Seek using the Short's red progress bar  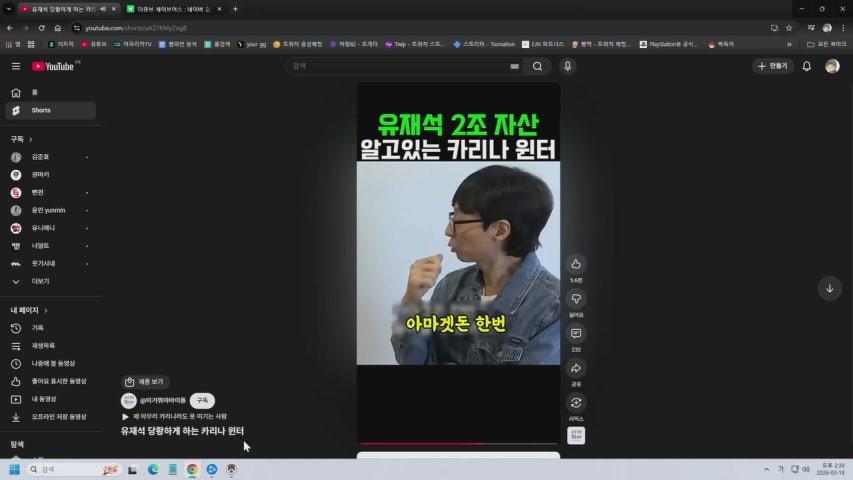click(x=458, y=444)
